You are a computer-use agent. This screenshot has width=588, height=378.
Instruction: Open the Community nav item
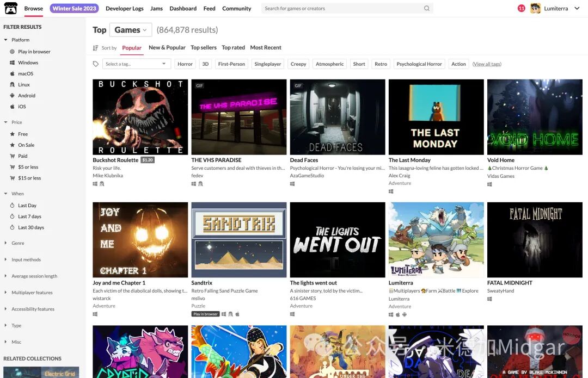[x=237, y=8]
